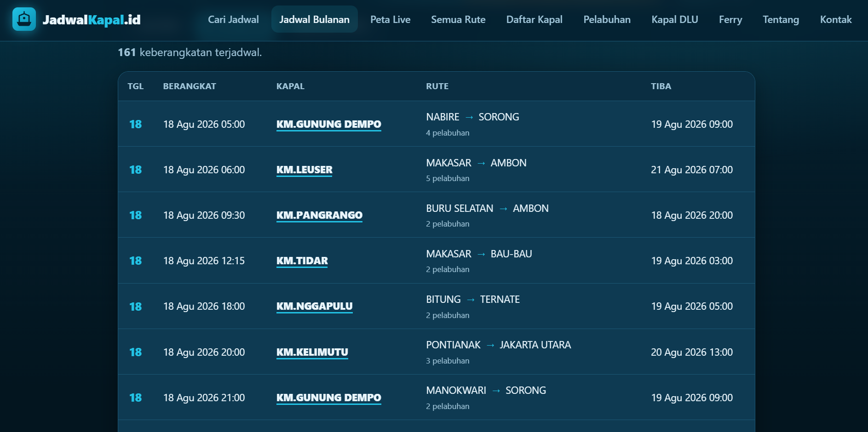This screenshot has height=432, width=868.
Task: Click the TGL column header
Action: (x=136, y=86)
